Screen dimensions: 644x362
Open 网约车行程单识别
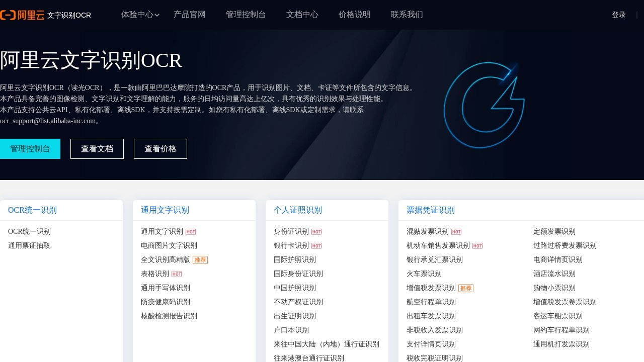561,330
